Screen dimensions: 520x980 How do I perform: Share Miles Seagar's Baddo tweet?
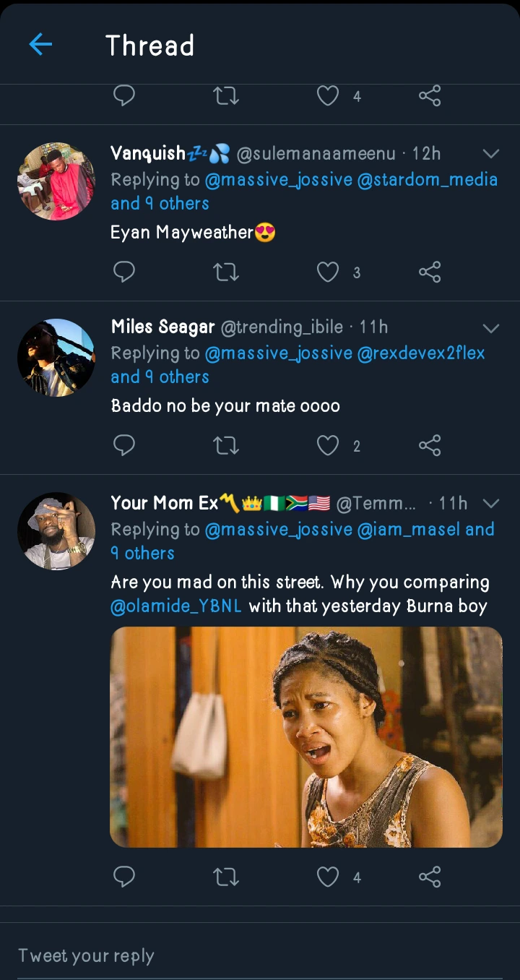[x=430, y=445]
